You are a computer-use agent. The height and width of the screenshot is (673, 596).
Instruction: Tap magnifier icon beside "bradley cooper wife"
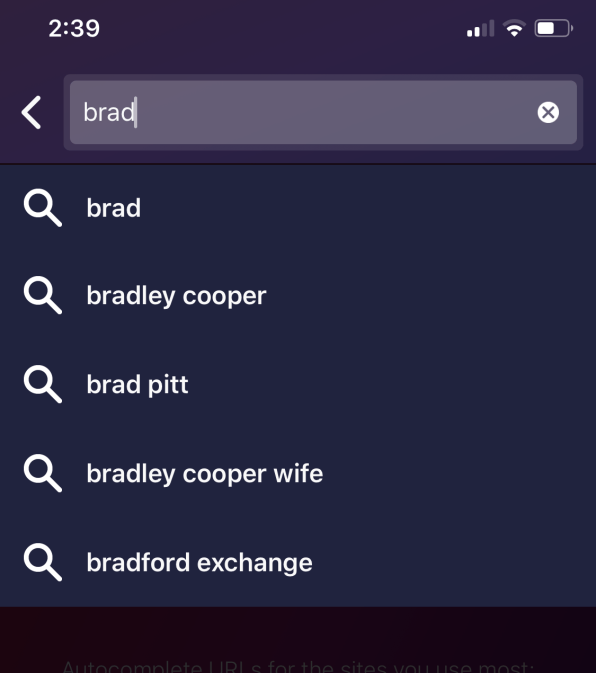click(42, 473)
